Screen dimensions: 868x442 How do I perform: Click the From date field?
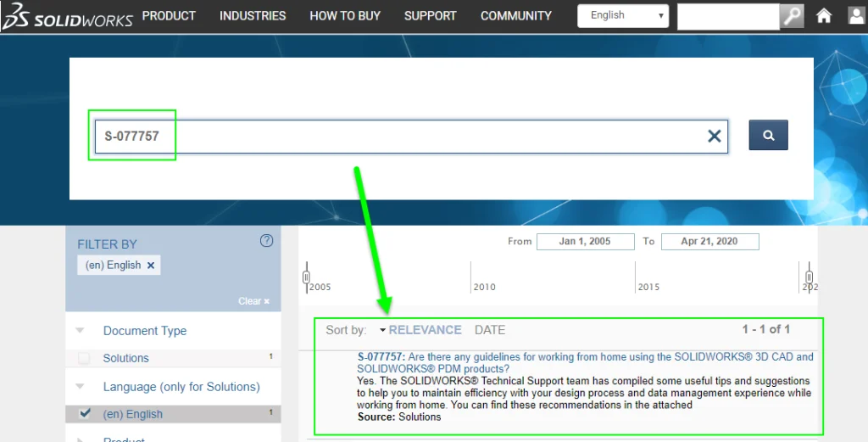point(585,242)
